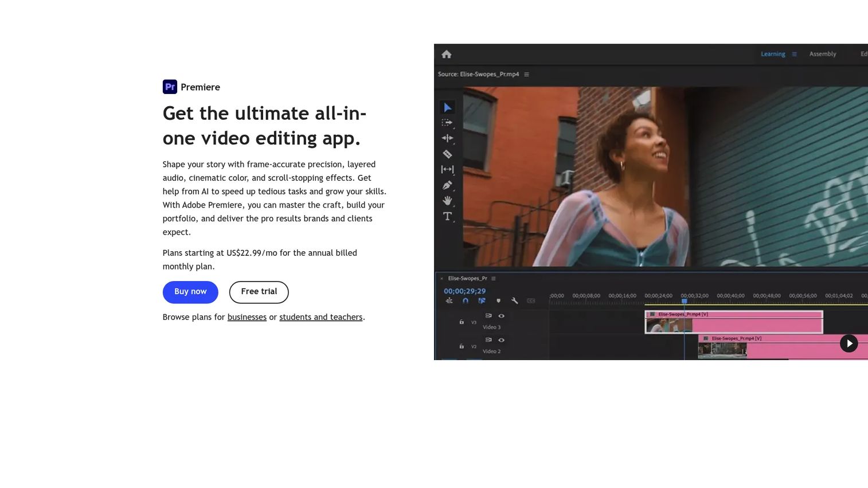This screenshot has height=488, width=868.
Task: Toggle sync lock on Video 3
Action: click(x=488, y=316)
